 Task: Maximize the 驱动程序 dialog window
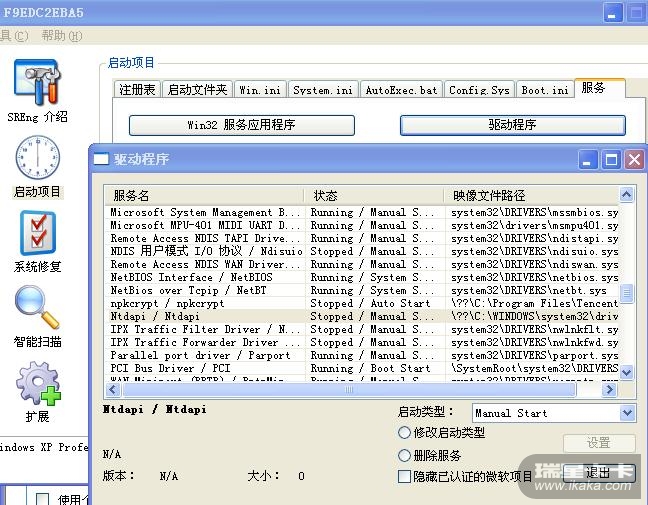click(611, 160)
